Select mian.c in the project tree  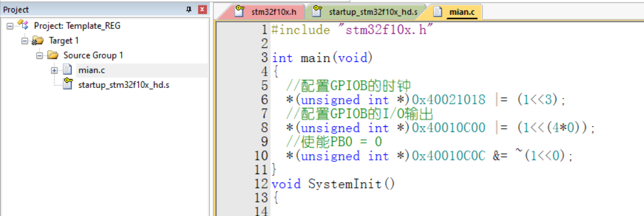tap(91, 70)
